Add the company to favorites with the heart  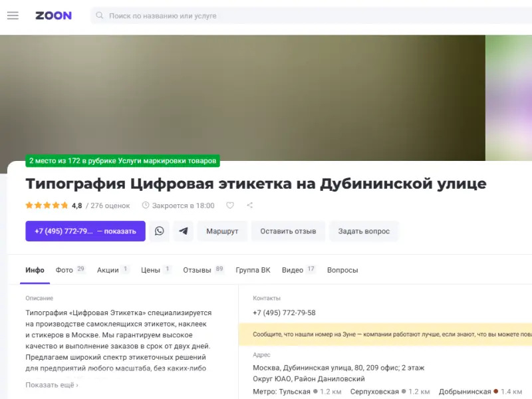click(x=229, y=205)
